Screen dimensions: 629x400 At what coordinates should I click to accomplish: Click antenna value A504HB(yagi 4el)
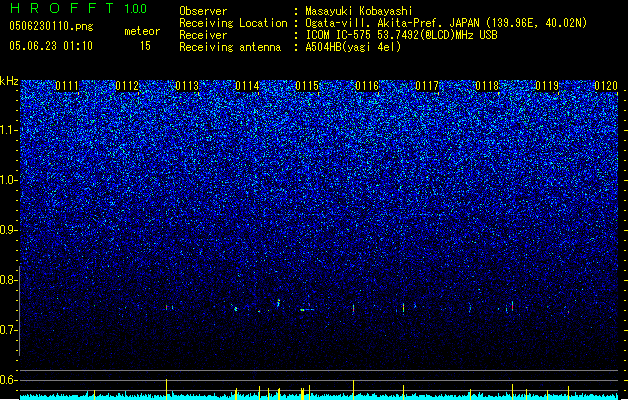(x=353, y=47)
